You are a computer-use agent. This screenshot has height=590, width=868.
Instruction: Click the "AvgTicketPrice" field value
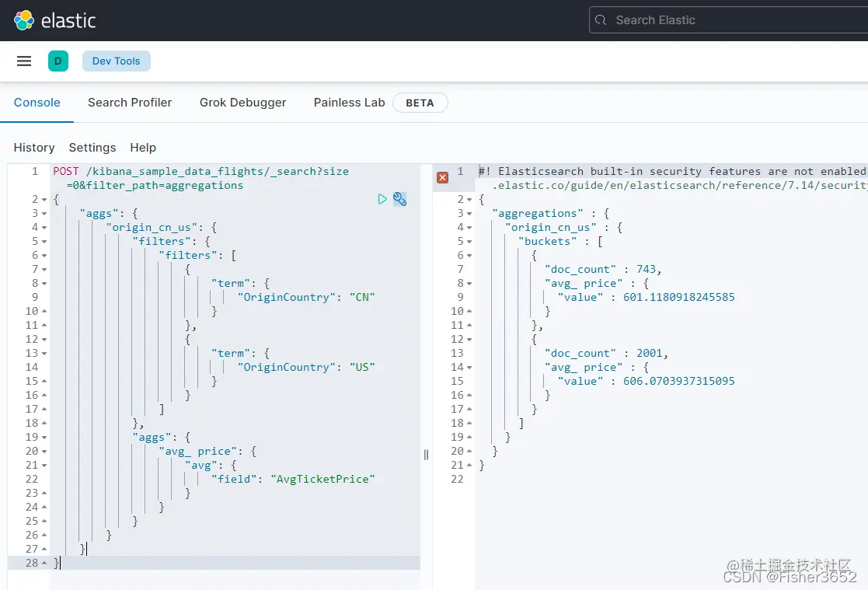322,479
